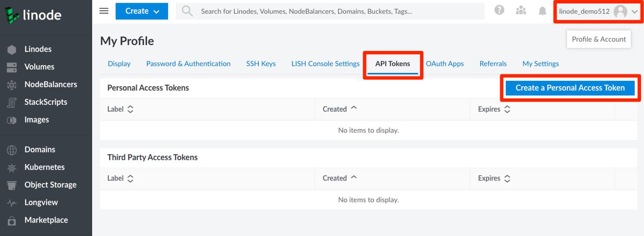Switch to the SSH Keys tab
Screen dimensions: 644x236
(261, 64)
